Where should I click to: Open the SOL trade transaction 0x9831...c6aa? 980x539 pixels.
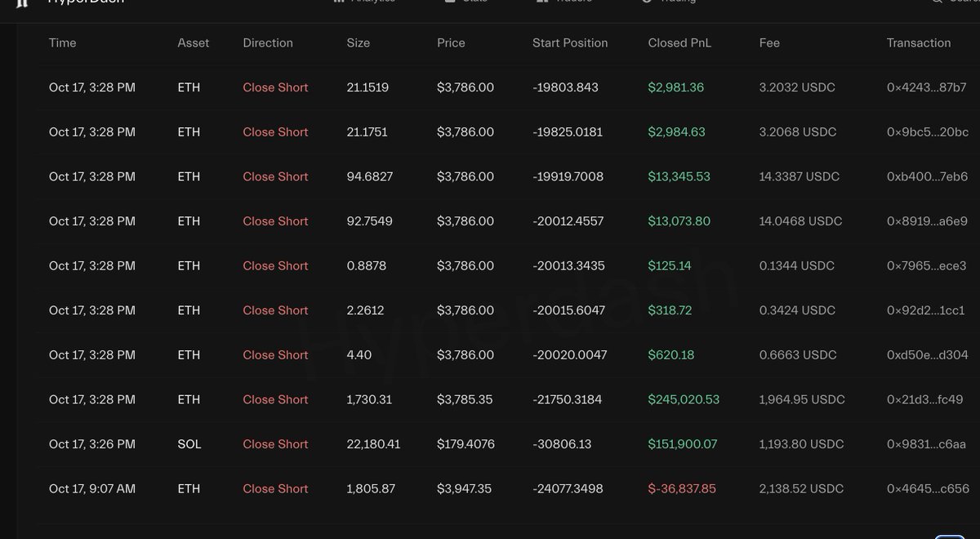pos(926,444)
